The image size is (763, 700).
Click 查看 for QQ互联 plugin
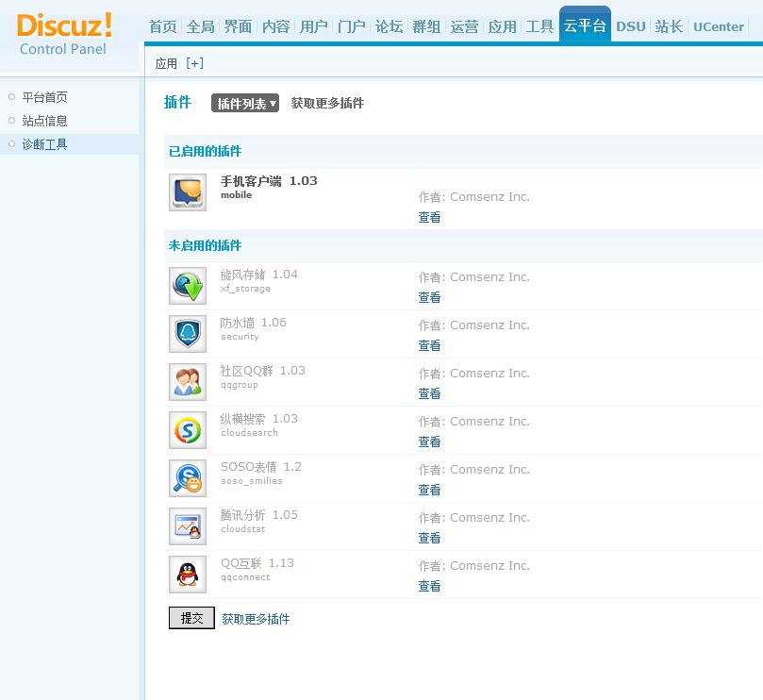coord(429,586)
